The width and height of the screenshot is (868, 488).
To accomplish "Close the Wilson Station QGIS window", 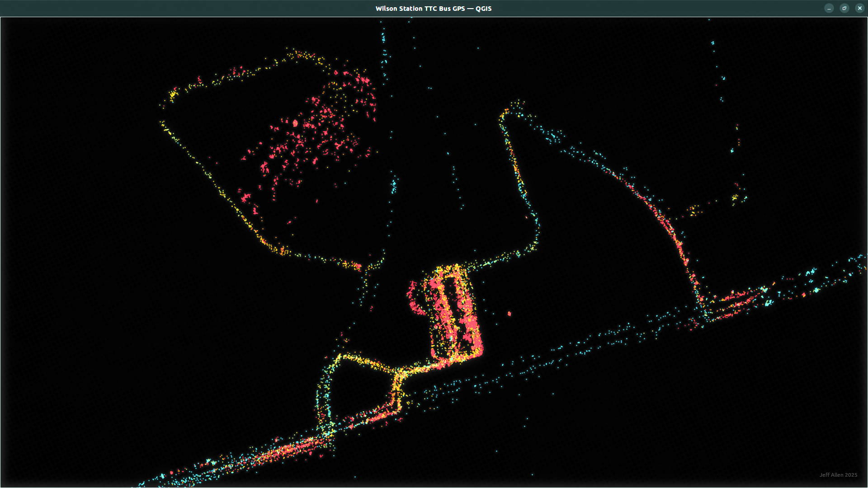I will click(x=859, y=8).
